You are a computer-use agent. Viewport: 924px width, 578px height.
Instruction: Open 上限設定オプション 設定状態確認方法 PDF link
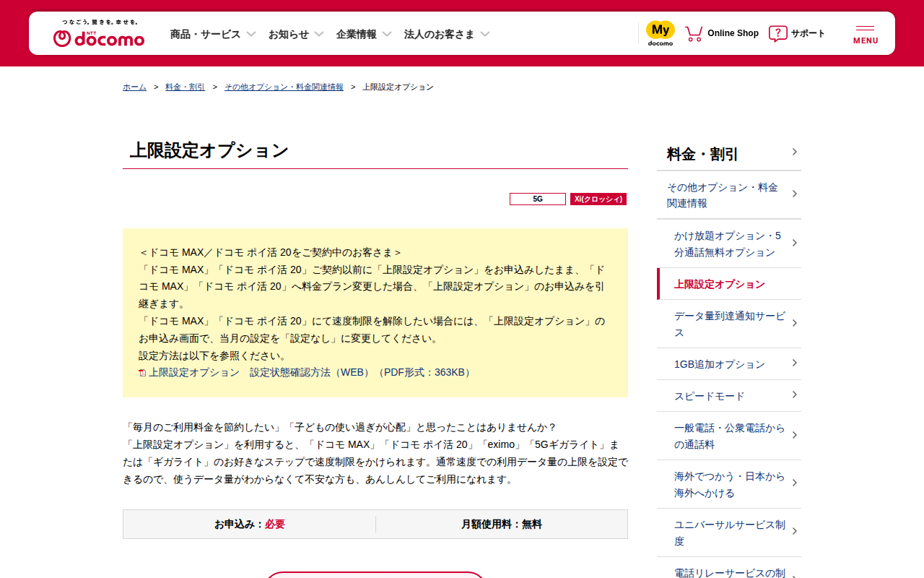(311, 373)
